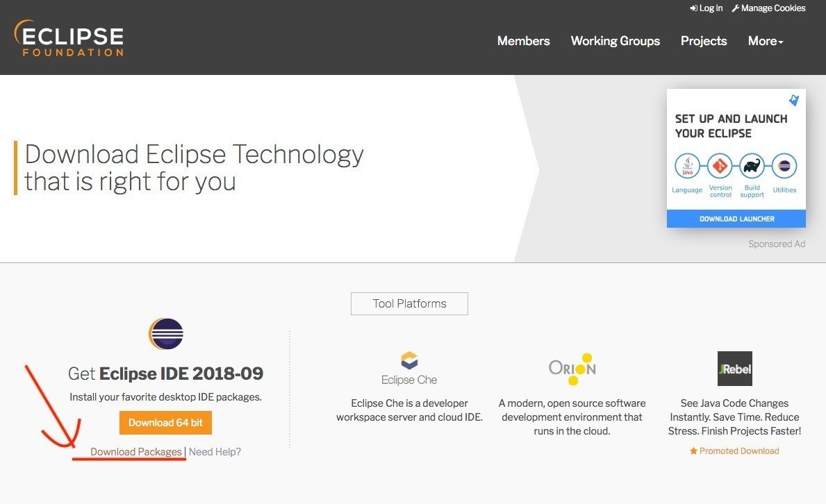
Task: Click the Eclipse IDE sphere logo
Action: (166, 334)
